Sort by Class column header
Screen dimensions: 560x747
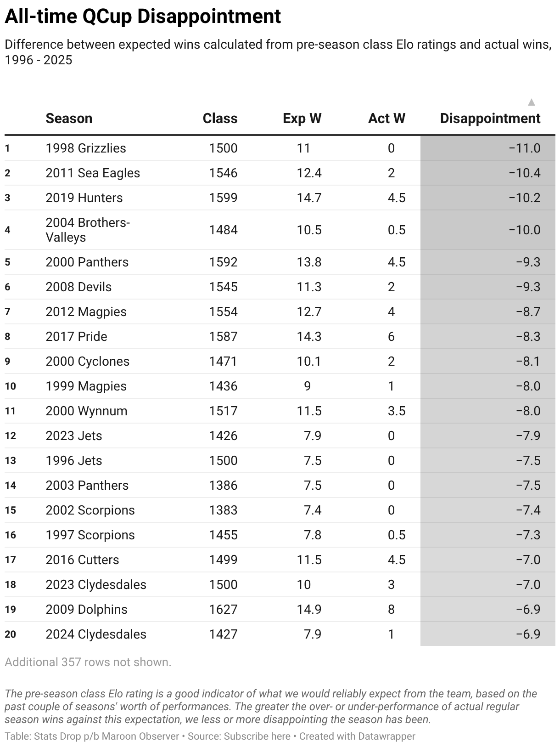220,119
